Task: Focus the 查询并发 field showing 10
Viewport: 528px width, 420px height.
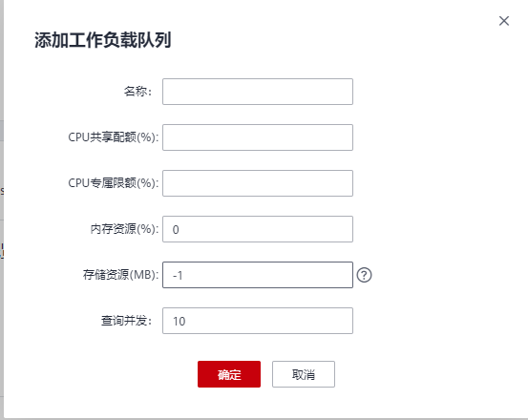Action: (x=258, y=321)
